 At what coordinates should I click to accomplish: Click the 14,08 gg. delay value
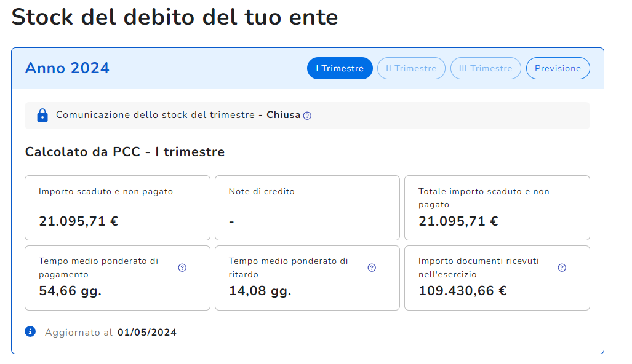pyautogui.click(x=260, y=291)
